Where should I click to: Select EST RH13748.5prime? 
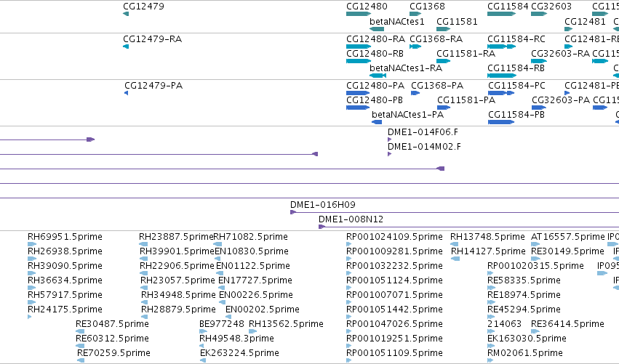pyautogui.click(x=487, y=237)
